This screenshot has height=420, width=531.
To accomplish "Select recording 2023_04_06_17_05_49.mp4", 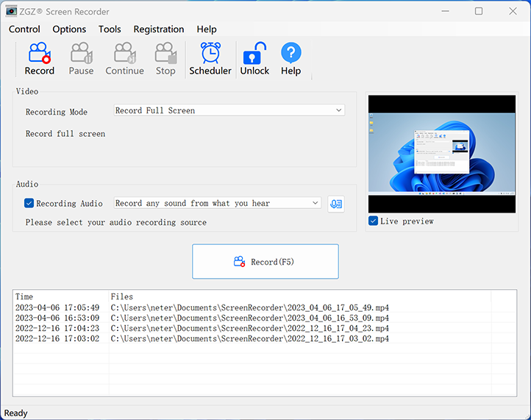I will click(x=249, y=308).
